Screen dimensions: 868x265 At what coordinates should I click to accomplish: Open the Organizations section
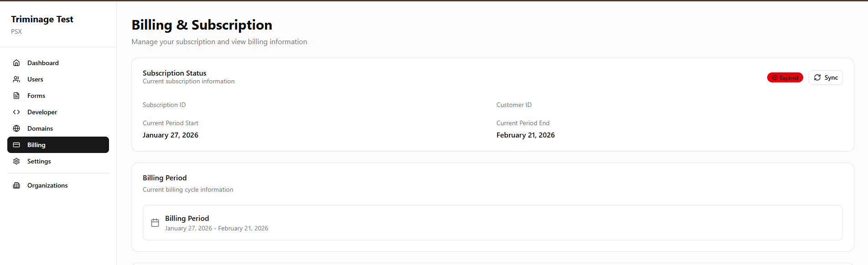[x=47, y=185]
